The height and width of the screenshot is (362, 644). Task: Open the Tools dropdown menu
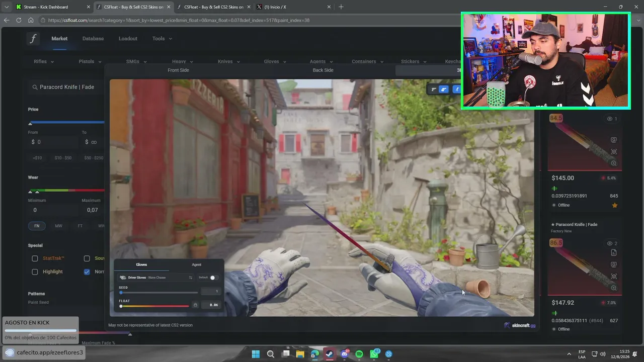(162, 39)
